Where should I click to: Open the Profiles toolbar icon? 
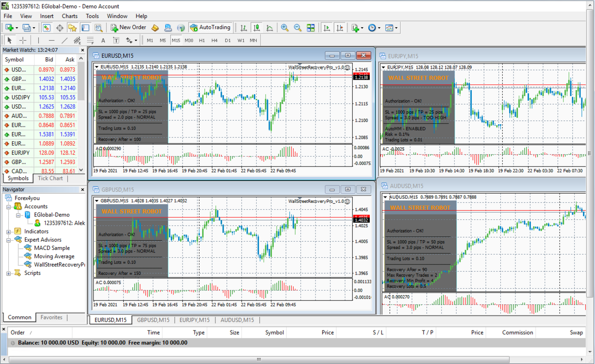click(x=27, y=28)
